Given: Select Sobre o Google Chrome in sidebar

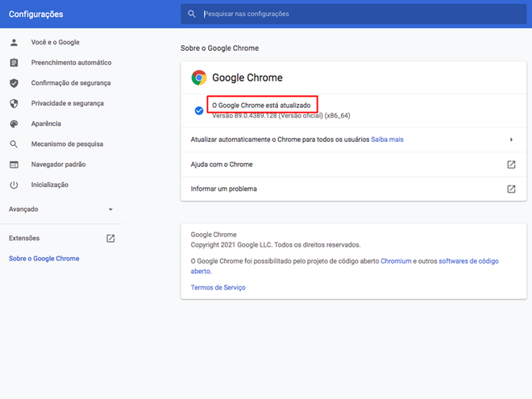Looking at the screenshot, I should (44, 259).
